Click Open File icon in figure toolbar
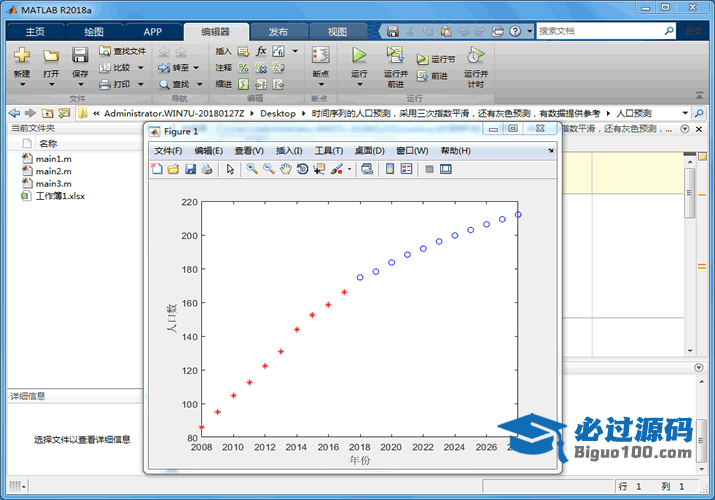The image size is (715, 500). [173, 169]
